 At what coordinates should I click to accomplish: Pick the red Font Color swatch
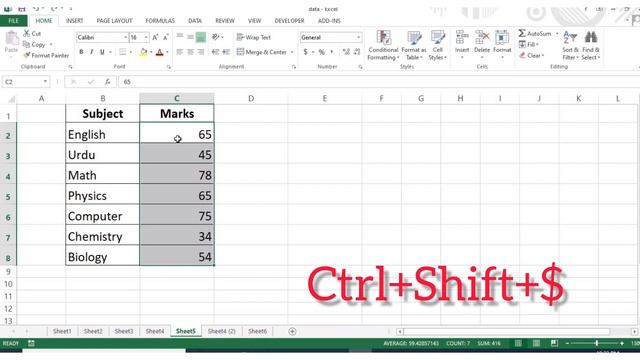tap(160, 52)
